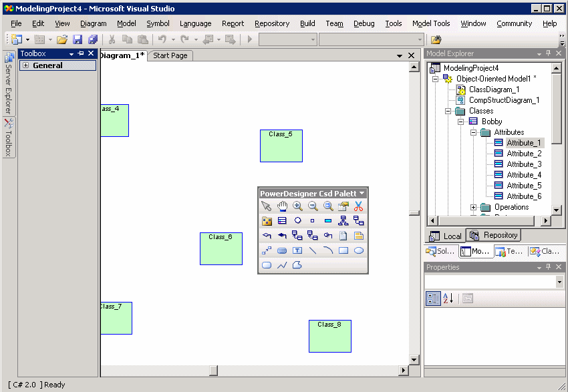This screenshot has width=568, height=392.
Task: Click the Save All toolbar icon
Action: pos(93,39)
